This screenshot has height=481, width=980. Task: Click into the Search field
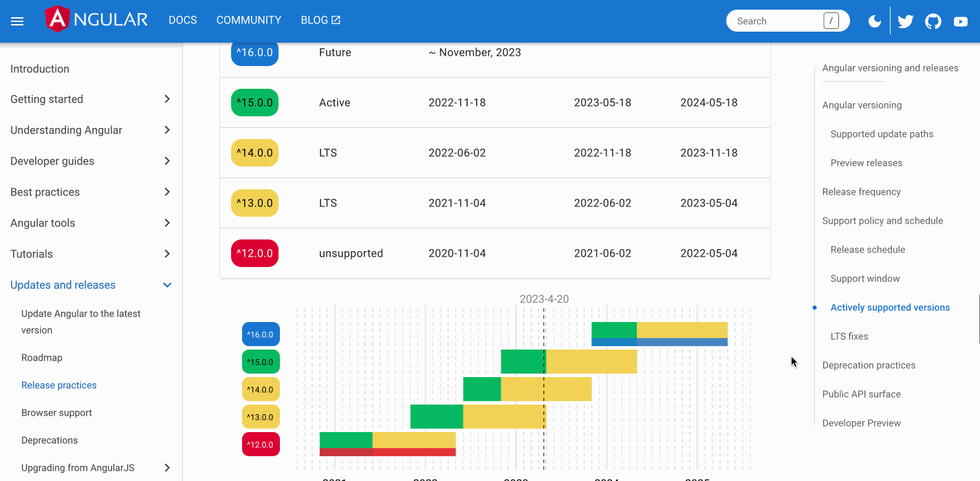point(777,21)
